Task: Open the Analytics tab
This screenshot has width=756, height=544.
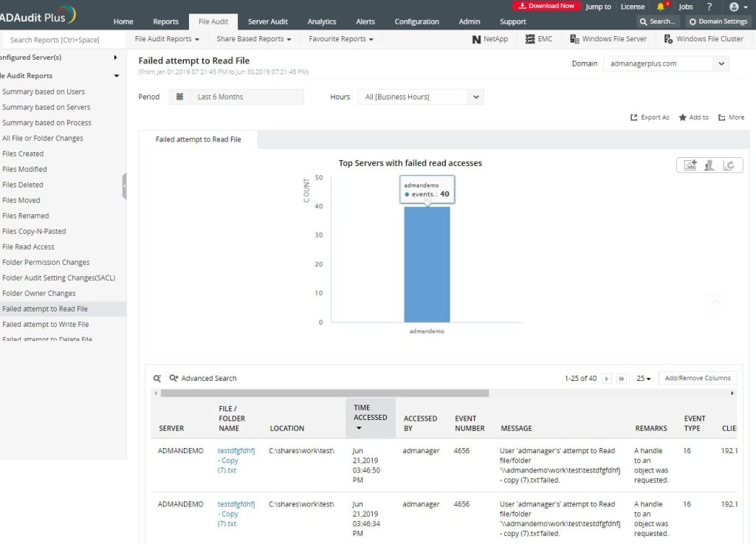Action: point(321,21)
